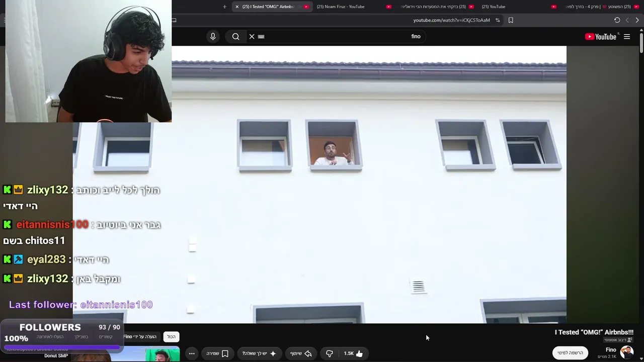Click the FOLLOWERS '93 / 90' counter
Image resolution: width=644 pixels, height=362 pixels.
[x=109, y=327]
